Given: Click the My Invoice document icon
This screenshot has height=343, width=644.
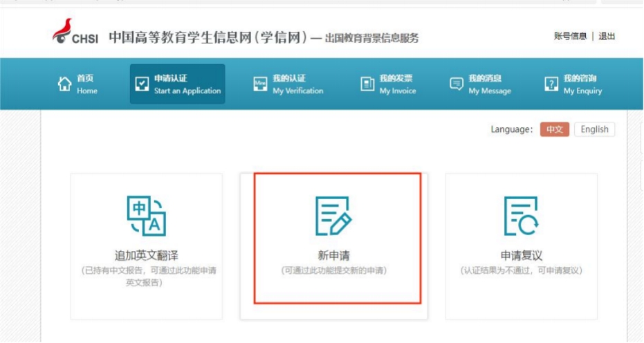Looking at the screenshot, I should click(367, 84).
